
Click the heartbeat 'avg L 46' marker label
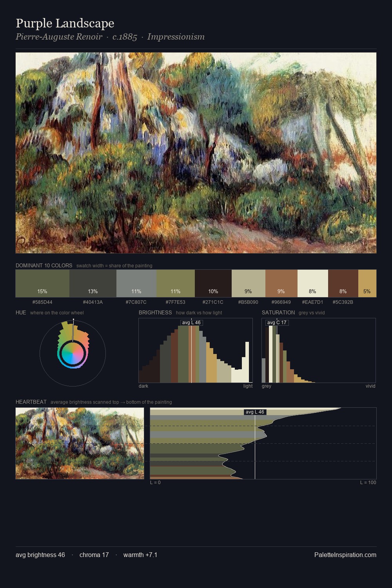[255, 412]
